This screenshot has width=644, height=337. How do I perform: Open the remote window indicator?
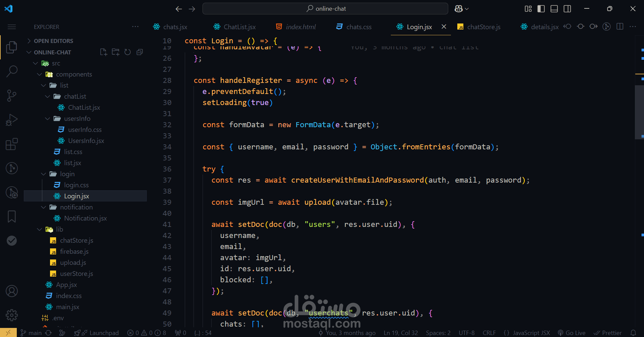pyautogui.click(x=8, y=333)
